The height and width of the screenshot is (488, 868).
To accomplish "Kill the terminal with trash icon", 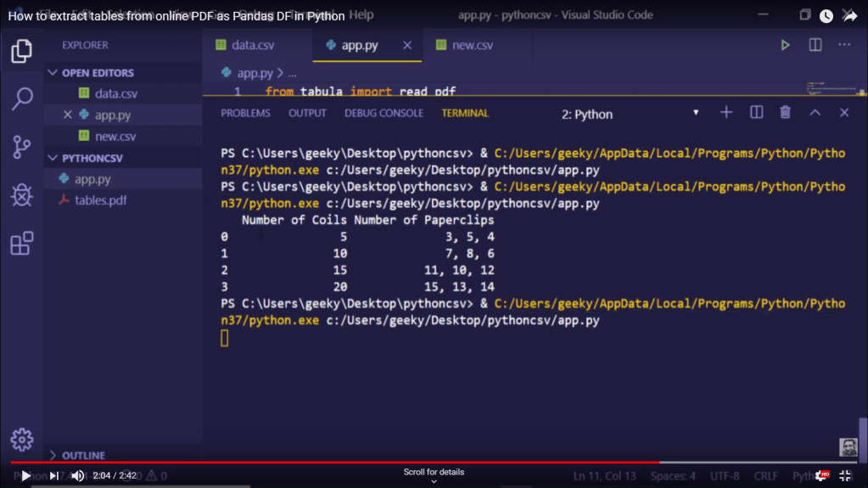I will (786, 112).
